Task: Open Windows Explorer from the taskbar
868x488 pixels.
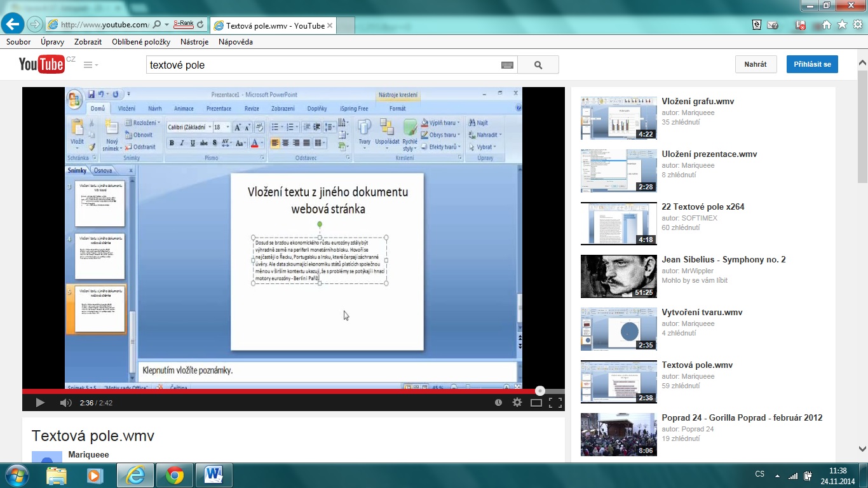Action: pyautogui.click(x=57, y=475)
